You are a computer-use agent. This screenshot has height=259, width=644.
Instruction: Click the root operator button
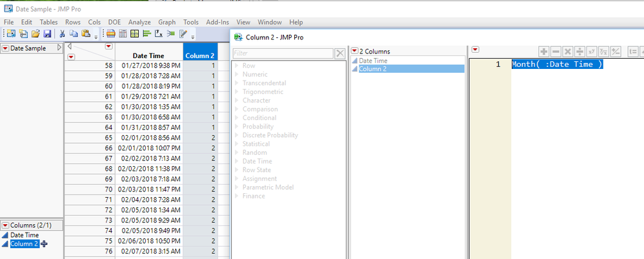click(603, 52)
